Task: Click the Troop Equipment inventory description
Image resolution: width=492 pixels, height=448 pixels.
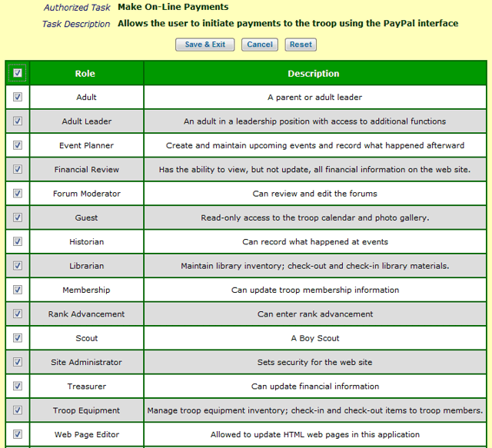Action: (315, 410)
